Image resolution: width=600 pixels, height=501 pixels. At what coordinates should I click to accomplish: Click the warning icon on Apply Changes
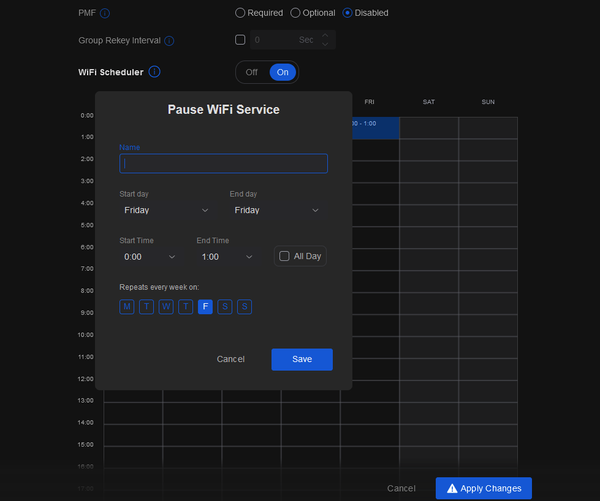452,488
